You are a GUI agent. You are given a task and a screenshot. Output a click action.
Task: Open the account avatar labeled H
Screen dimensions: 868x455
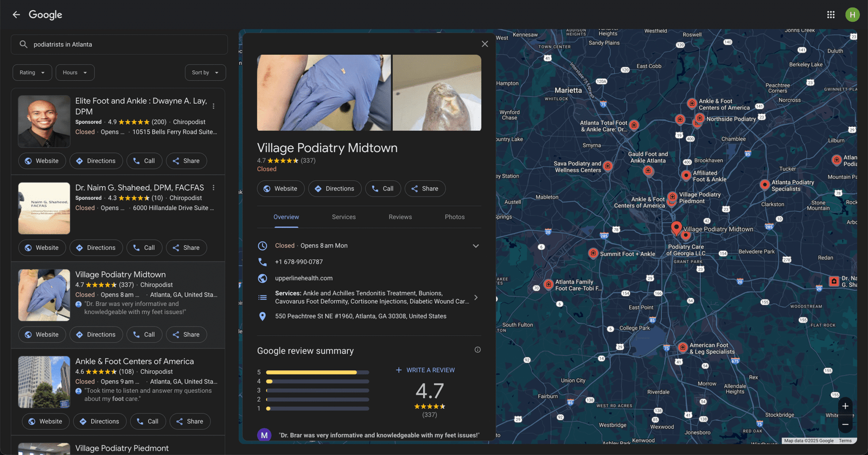(x=852, y=15)
